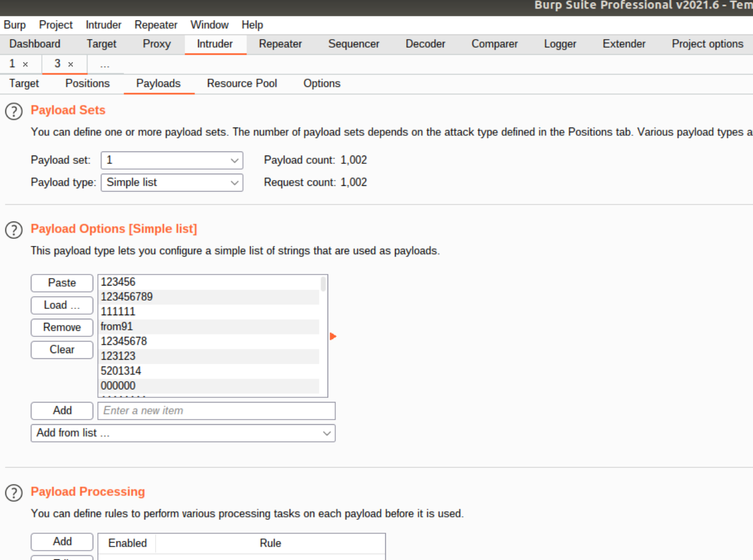Screen dimensions: 753x560
Task: Switch to the Proxy tab
Action: pos(157,44)
